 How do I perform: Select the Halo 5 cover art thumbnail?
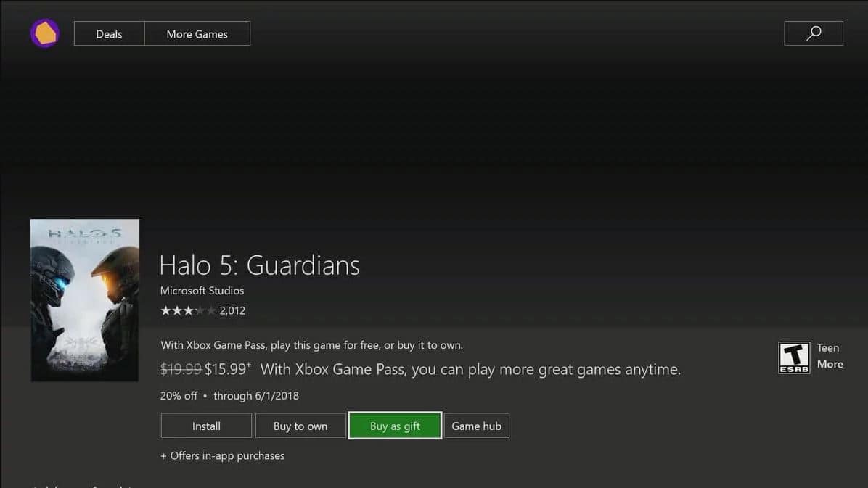click(x=85, y=300)
